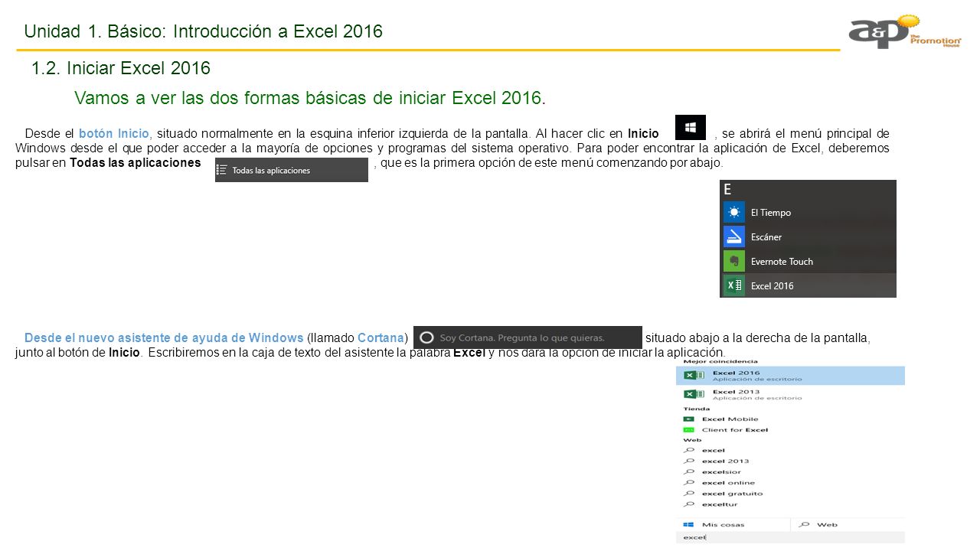Open the Evernote Touch label text
The width and height of the screenshot is (980, 551).
coord(782,262)
